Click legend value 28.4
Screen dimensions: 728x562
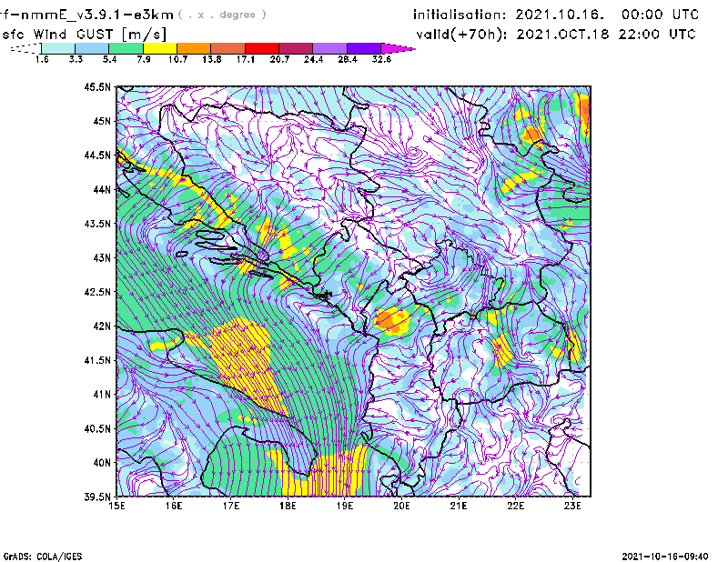pyautogui.click(x=348, y=59)
